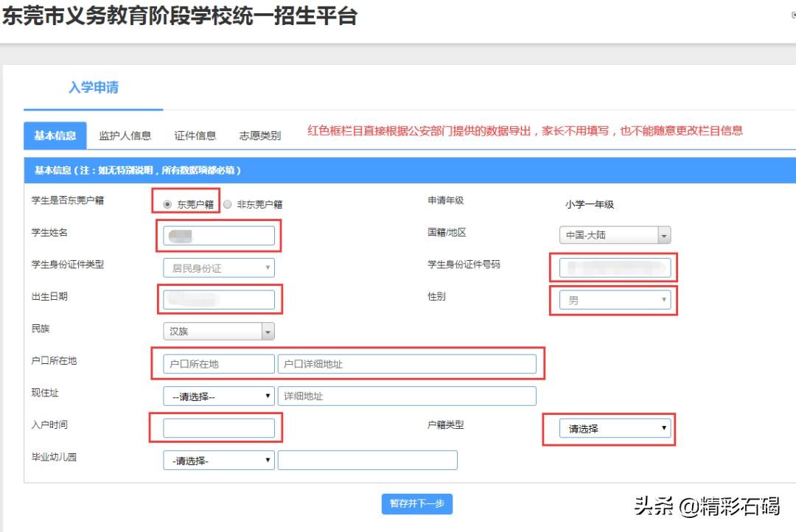
Task: Switch to the 基本信息 tab
Action: tap(55, 136)
